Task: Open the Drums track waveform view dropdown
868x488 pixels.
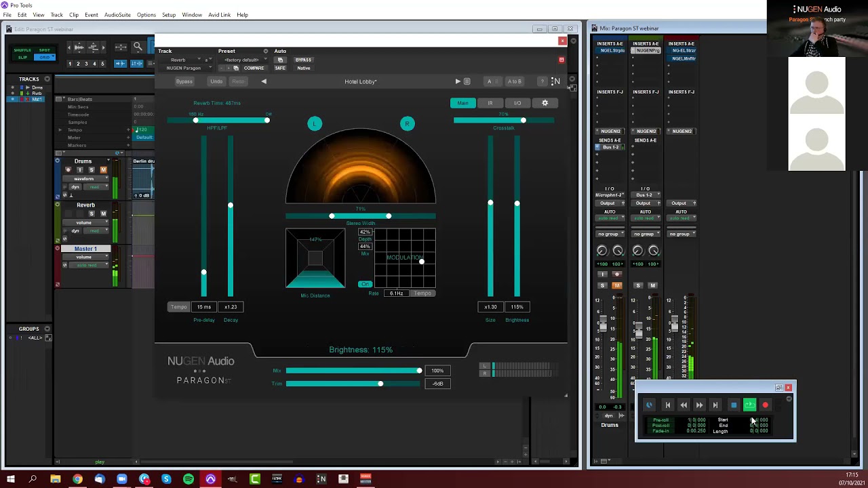Action: [x=87, y=179]
